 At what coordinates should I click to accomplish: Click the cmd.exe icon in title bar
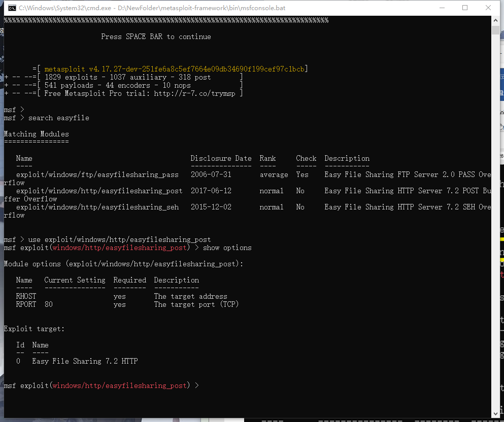pos(12,8)
